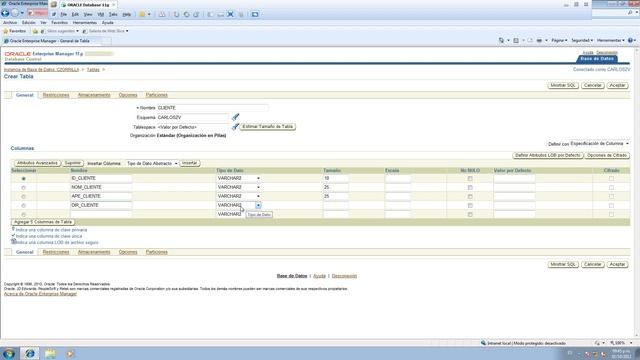Open the top Restricciones tab

click(56, 95)
